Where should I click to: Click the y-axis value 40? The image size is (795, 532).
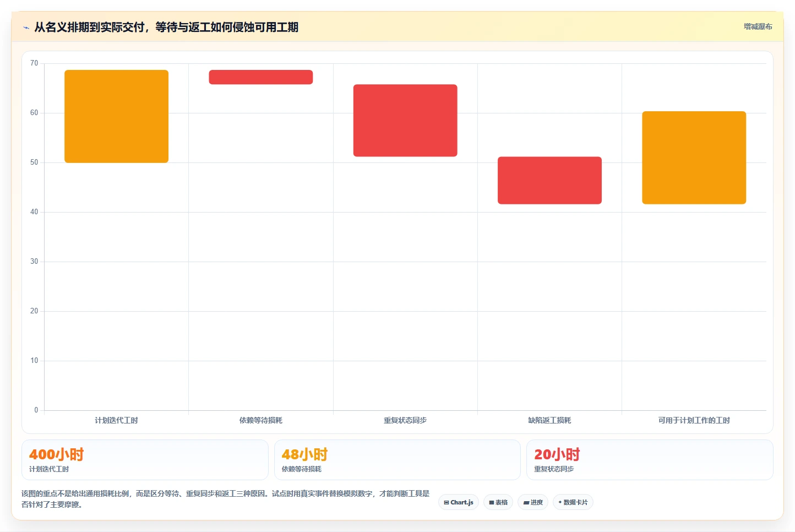coord(34,212)
